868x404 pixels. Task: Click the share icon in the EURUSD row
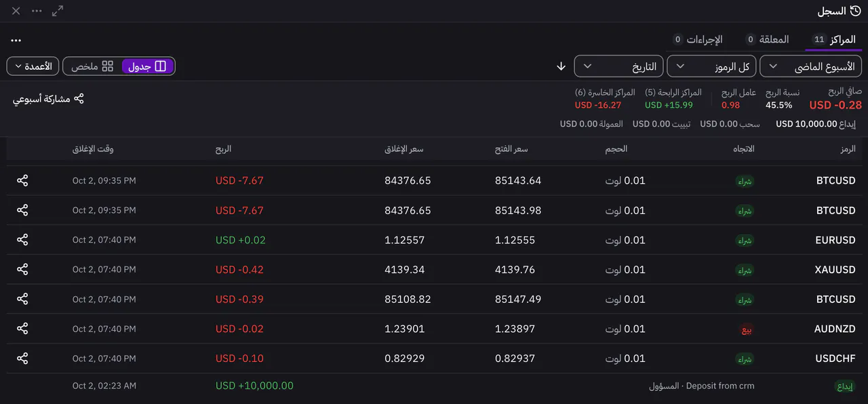click(x=22, y=240)
